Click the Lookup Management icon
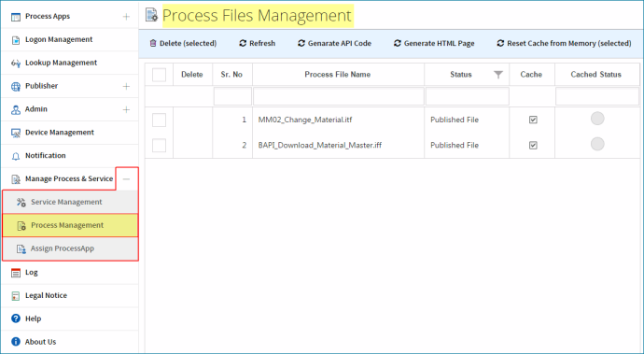 (16, 64)
